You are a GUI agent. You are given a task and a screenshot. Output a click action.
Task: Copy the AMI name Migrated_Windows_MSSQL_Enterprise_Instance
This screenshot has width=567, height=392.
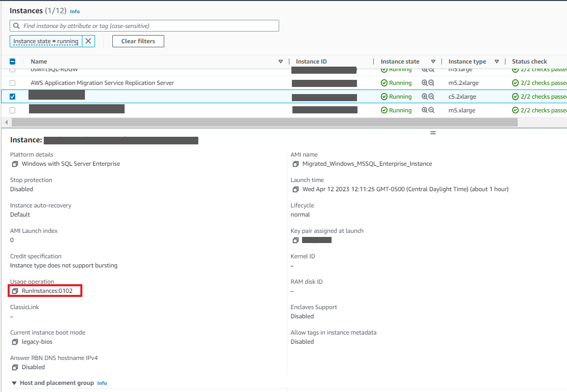click(295, 163)
